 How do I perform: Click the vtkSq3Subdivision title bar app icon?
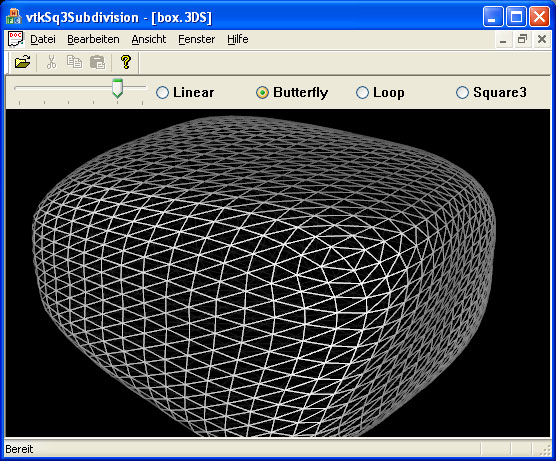(14, 17)
